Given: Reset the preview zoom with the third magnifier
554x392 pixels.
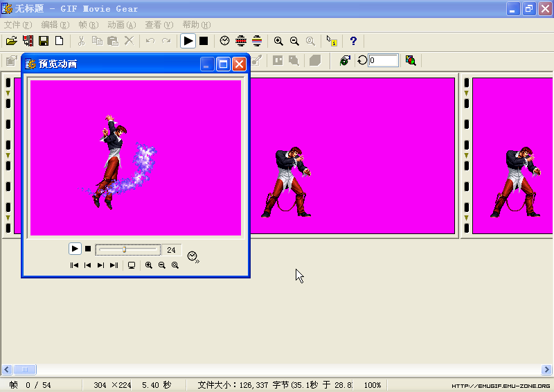Looking at the screenshot, I should tap(175, 265).
